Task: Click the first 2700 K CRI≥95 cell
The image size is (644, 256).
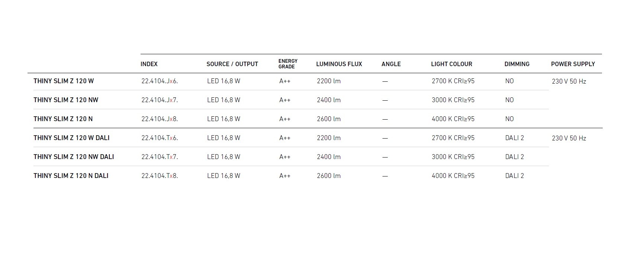Action: pos(453,81)
